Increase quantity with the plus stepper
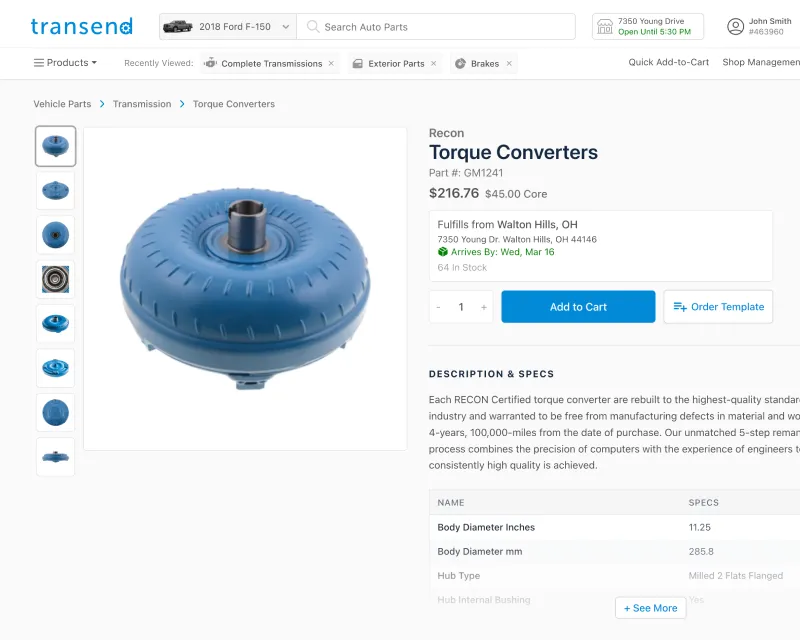This screenshot has width=800, height=640. pyautogui.click(x=481, y=306)
